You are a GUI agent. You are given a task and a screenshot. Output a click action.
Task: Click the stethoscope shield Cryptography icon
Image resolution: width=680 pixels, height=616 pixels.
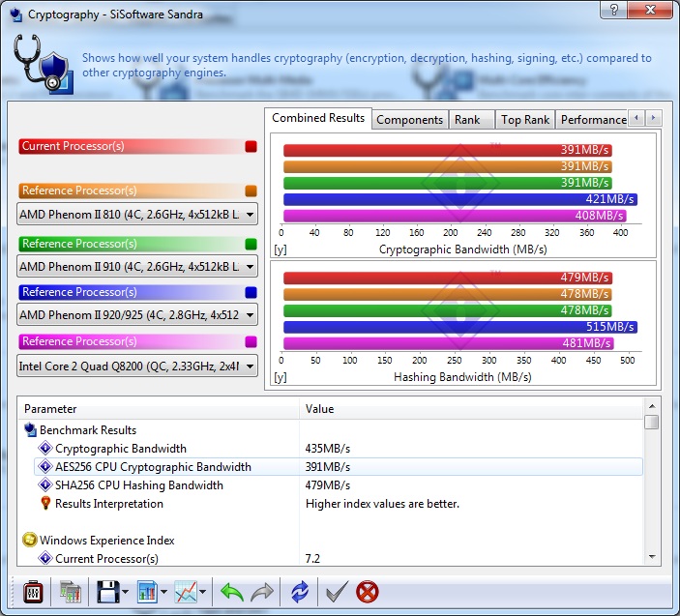point(44,64)
